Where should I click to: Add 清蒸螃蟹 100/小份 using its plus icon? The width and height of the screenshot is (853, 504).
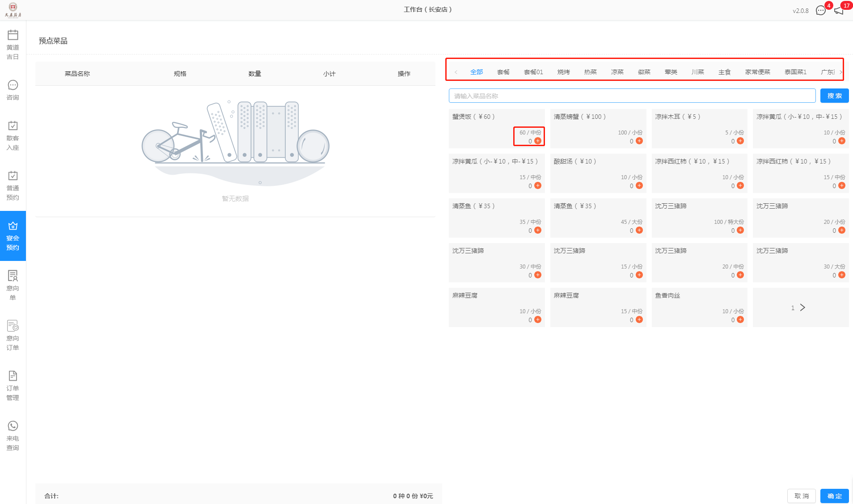tap(639, 141)
